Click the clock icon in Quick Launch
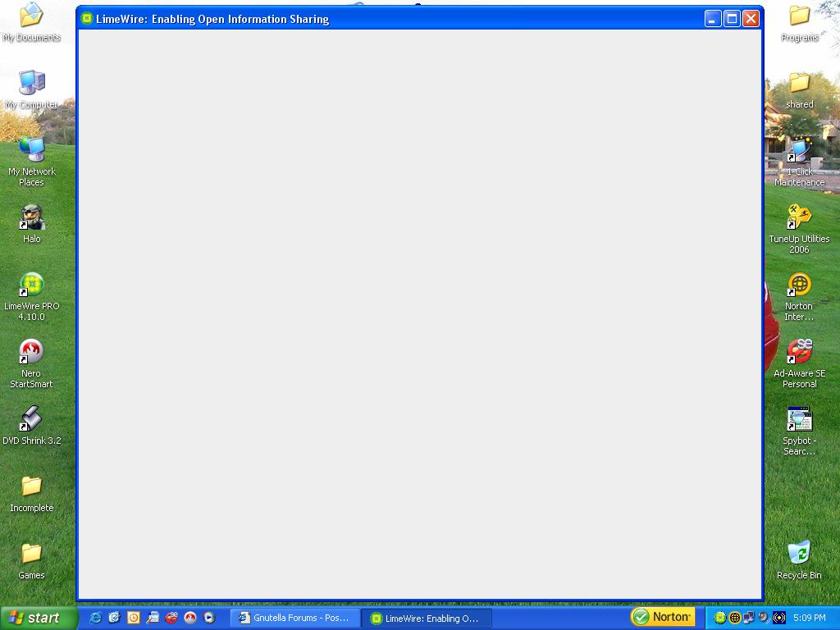The height and width of the screenshot is (630, 840). pos(134,618)
